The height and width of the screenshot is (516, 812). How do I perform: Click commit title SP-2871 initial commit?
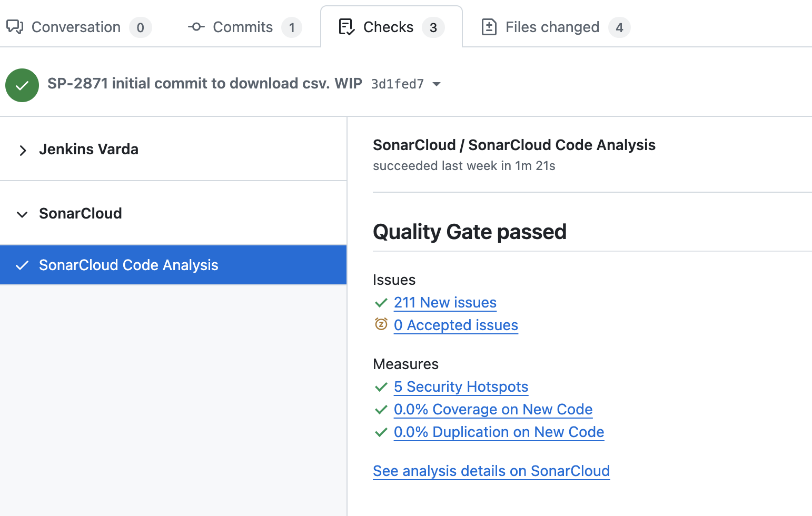[x=205, y=83]
